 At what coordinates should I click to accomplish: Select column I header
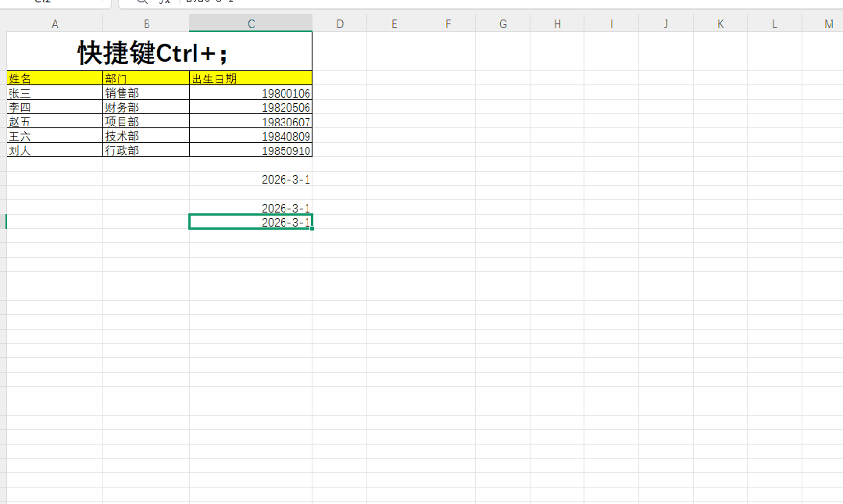[611, 23]
